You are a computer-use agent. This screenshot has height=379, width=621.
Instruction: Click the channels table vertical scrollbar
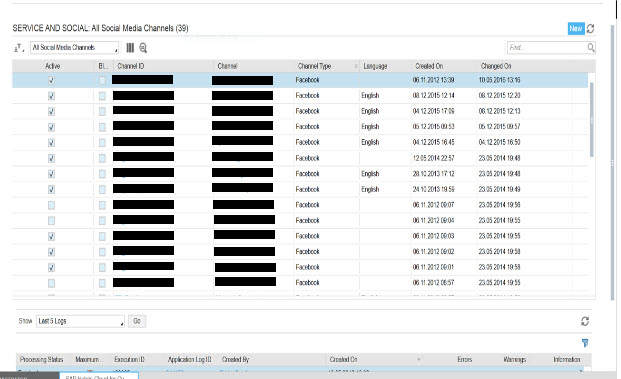click(x=592, y=120)
